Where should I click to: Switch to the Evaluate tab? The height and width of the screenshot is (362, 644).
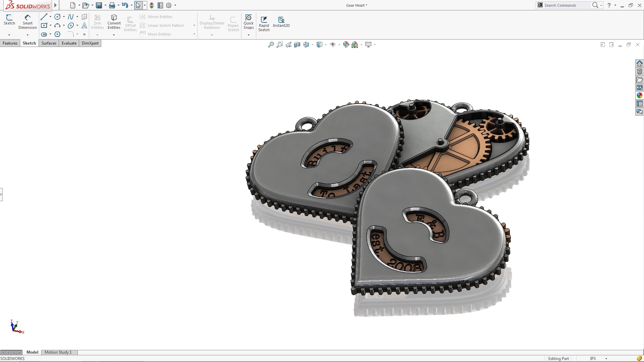click(x=69, y=43)
